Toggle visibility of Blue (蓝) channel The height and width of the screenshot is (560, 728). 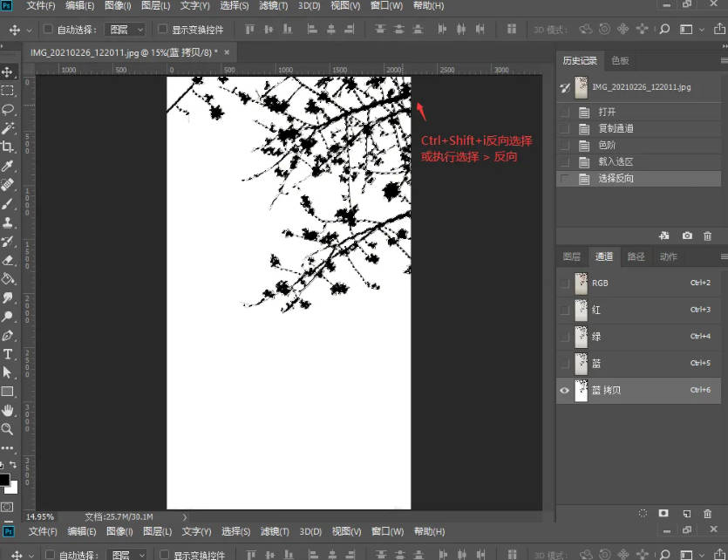565,364
